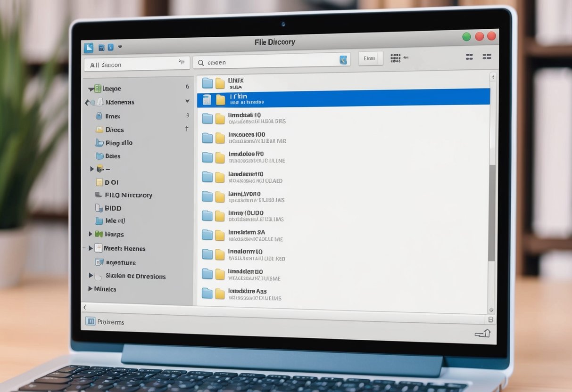Click the filter icon beside All Zancon
This screenshot has width=572, height=392.
[182, 62]
